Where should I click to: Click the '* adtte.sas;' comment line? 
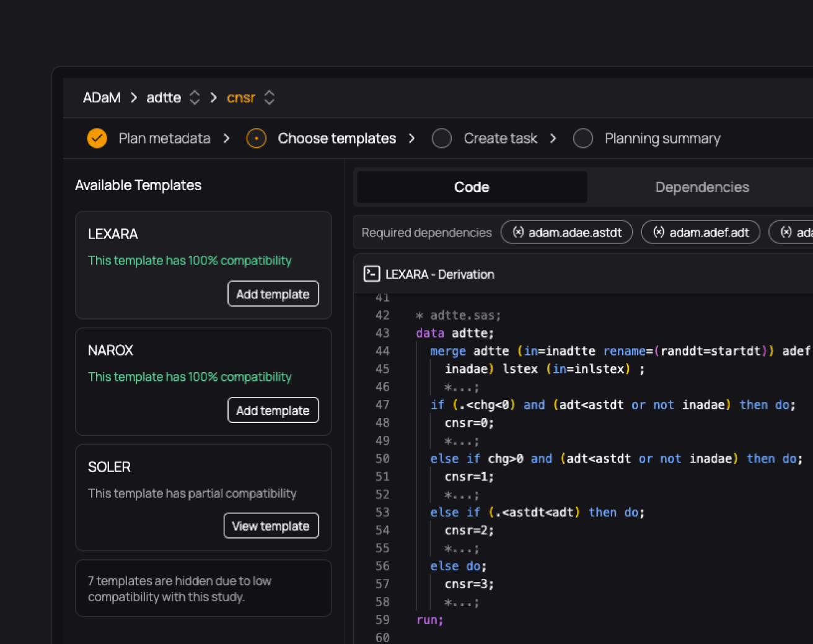458,315
